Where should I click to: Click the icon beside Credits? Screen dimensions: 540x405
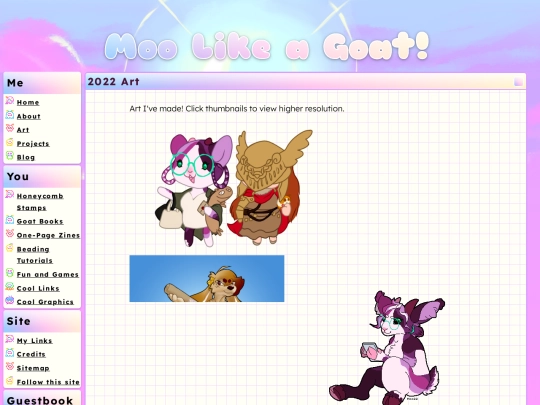coord(10,353)
